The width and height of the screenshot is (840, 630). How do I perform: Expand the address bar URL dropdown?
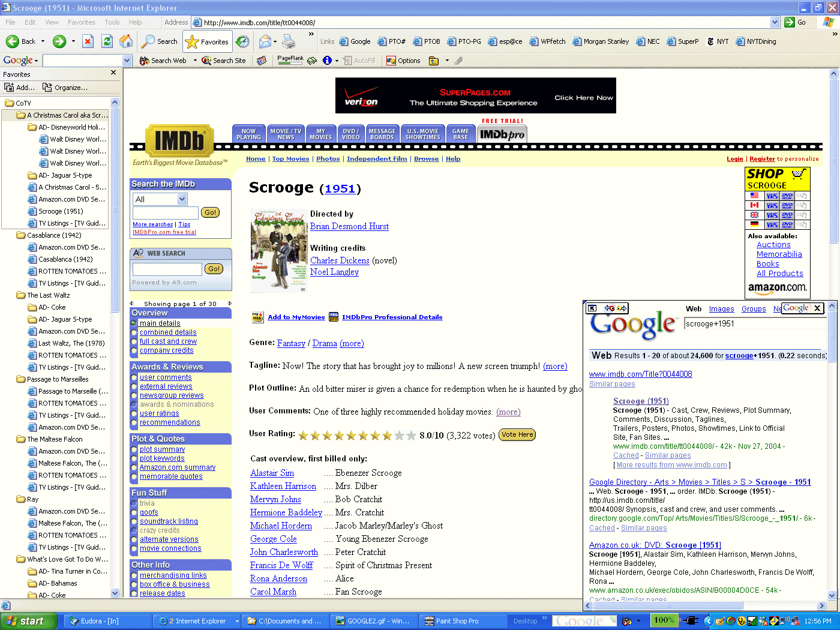coord(774,22)
